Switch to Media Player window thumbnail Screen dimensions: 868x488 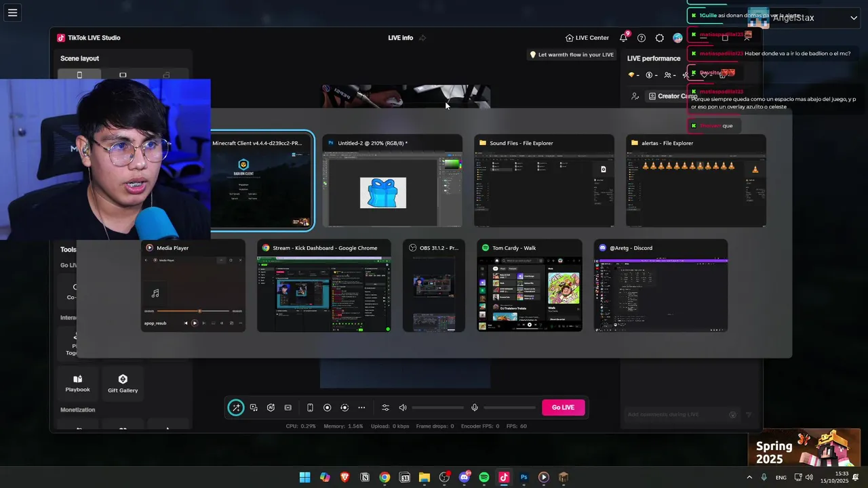click(x=193, y=285)
